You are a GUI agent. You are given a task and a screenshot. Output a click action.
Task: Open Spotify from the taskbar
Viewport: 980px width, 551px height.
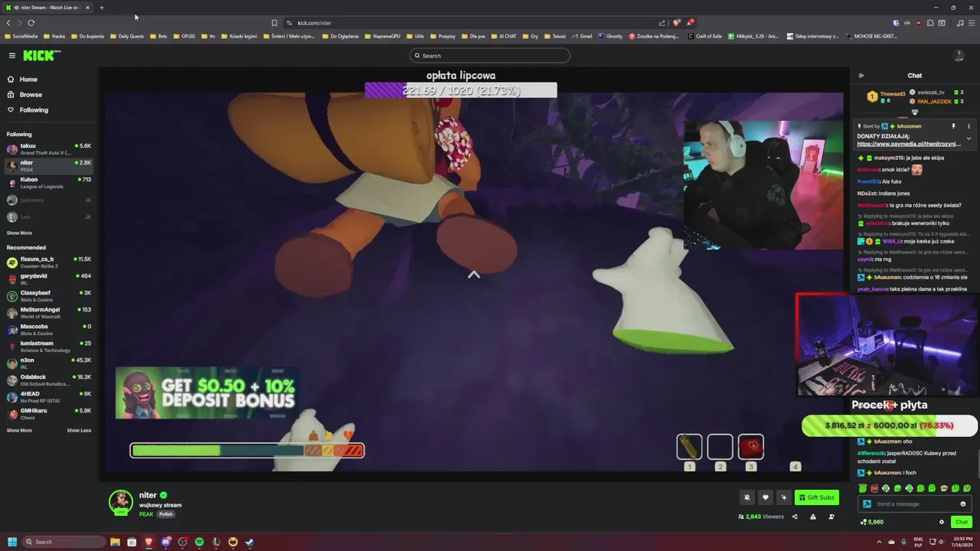click(x=199, y=542)
